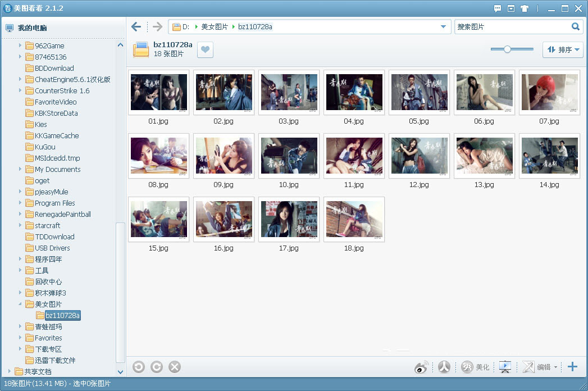
Task: Start slideshow with the presentation screen icon
Action: coord(505,367)
